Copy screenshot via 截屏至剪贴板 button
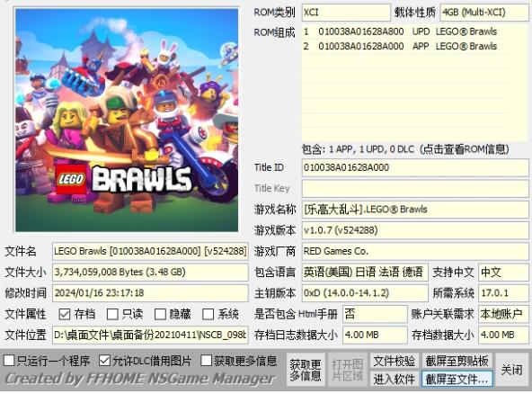Screen dimensions: 532x394 (x=457, y=361)
